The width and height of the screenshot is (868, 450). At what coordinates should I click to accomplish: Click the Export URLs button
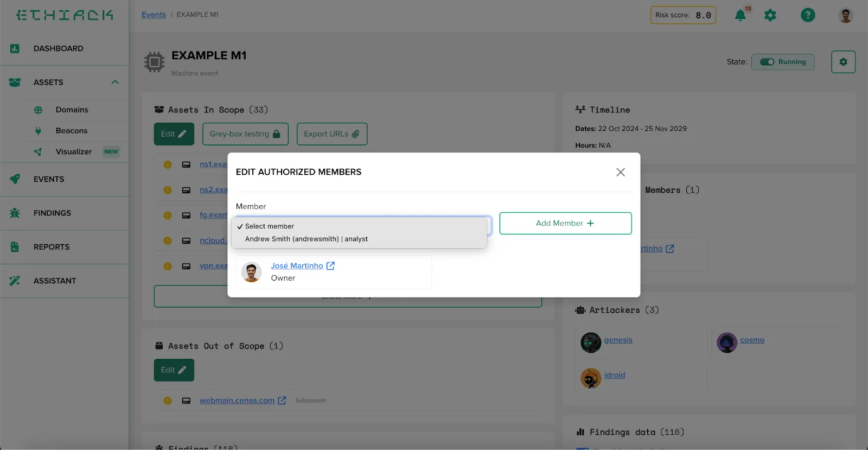click(331, 134)
